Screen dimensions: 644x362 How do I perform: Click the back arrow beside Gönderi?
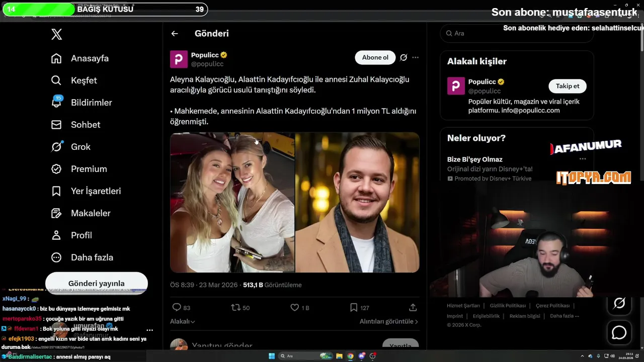pyautogui.click(x=175, y=34)
